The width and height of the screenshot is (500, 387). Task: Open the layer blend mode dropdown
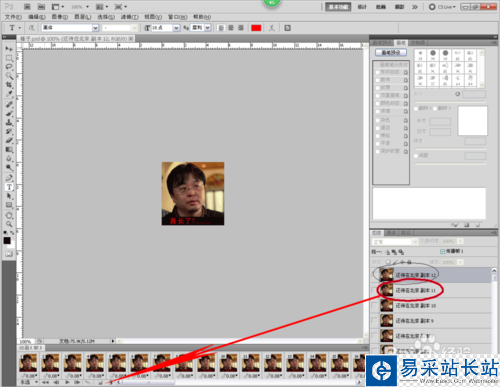click(x=415, y=241)
